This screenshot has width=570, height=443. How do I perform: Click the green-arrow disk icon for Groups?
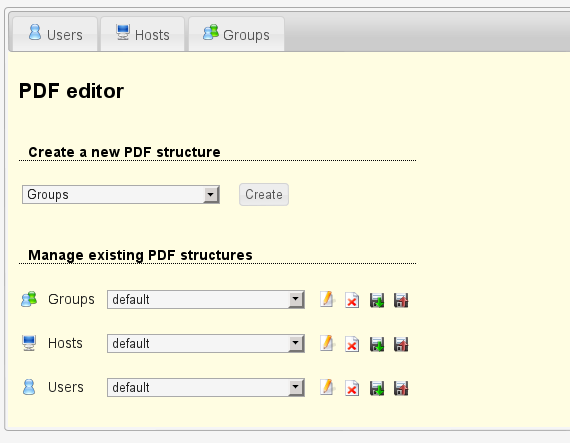pos(377,300)
